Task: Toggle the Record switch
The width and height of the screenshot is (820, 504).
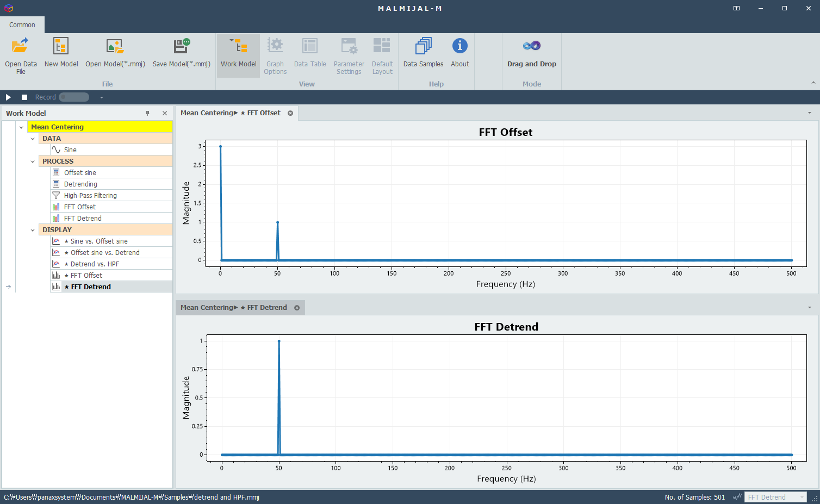Action: tap(74, 97)
